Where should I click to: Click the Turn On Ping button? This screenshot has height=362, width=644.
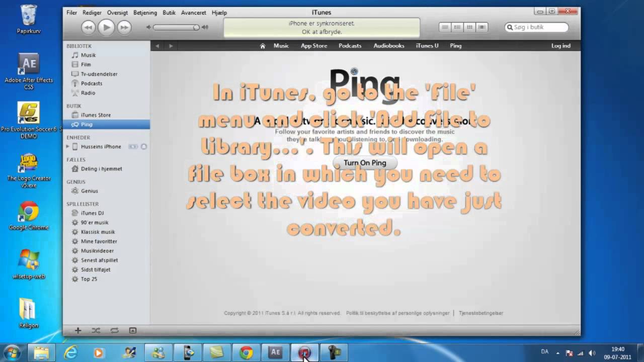[x=365, y=163]
